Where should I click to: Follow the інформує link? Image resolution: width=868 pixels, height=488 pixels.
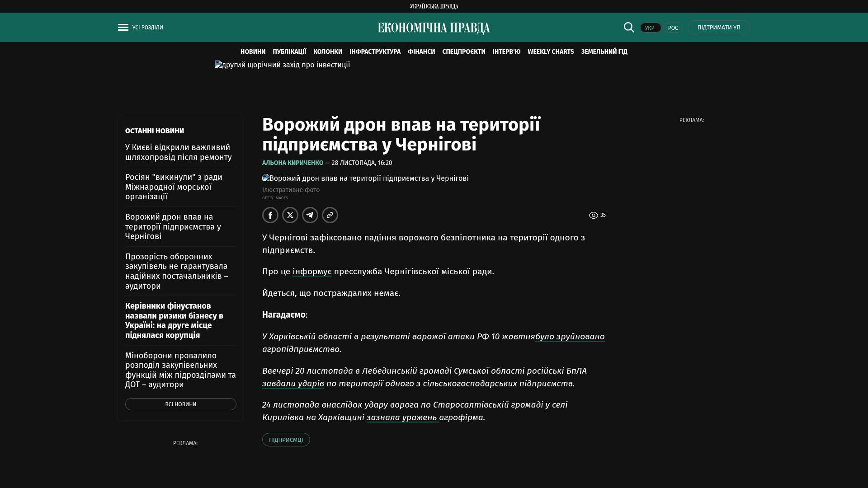click(x=312, y=272)
